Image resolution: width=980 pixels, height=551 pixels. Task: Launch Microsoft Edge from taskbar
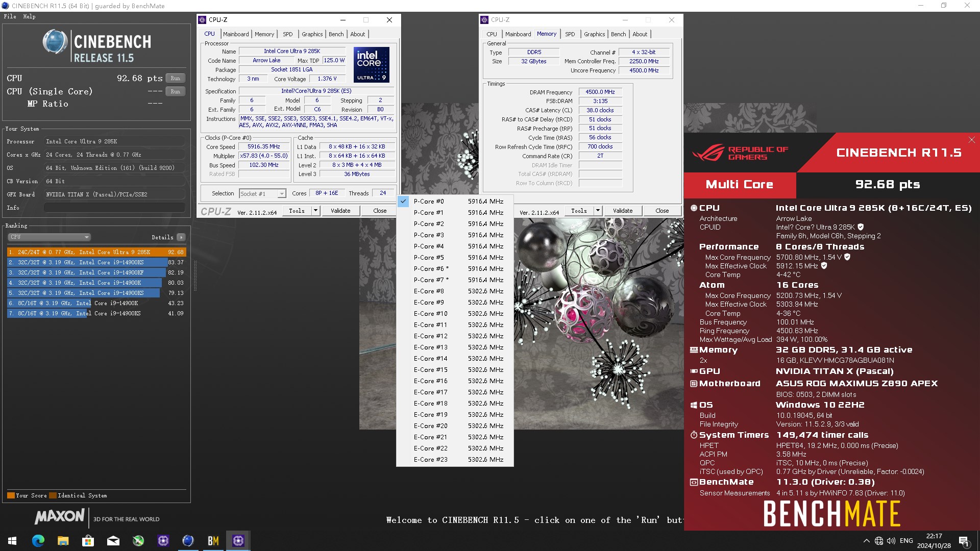(38, 541)
